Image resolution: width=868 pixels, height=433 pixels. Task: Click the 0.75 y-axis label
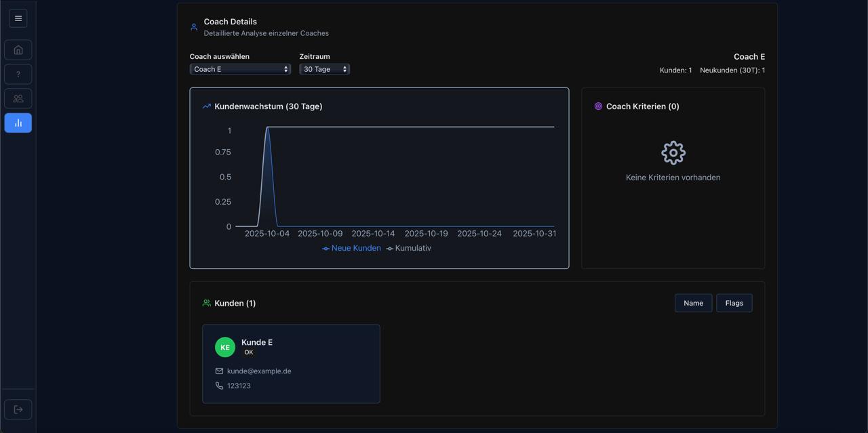(x=223, y=152)
